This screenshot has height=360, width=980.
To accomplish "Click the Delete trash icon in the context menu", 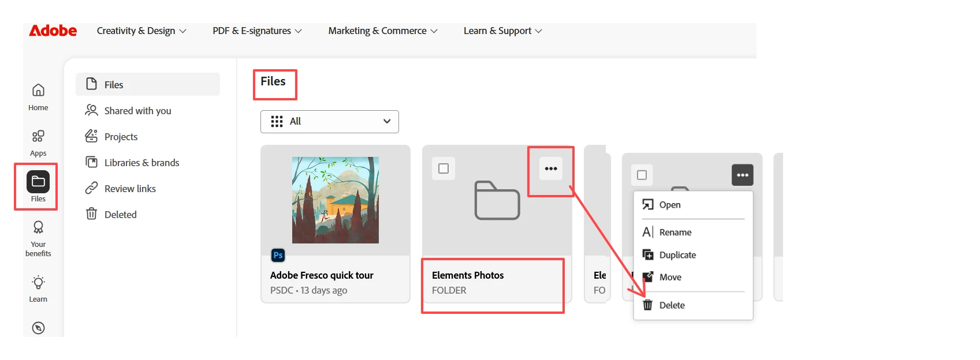I will (x=648, y=305).
